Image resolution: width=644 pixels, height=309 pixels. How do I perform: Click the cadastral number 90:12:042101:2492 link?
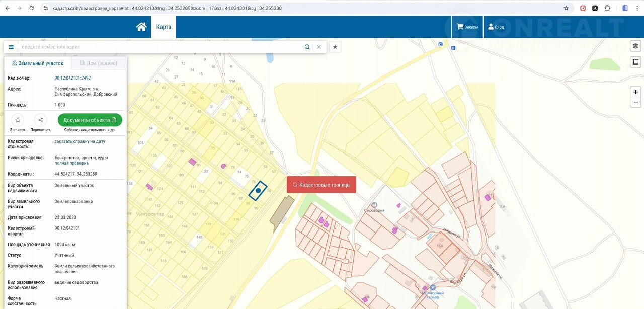pyautogui.click(x=72, y=78)
